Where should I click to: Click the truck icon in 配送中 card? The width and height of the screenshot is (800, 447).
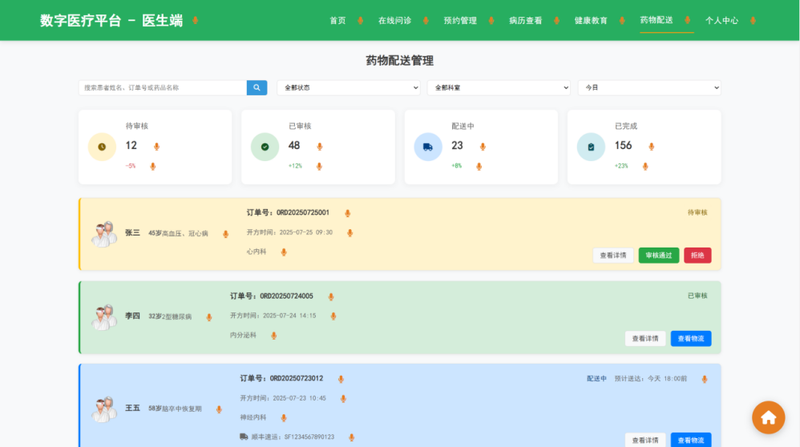[428, 147]
